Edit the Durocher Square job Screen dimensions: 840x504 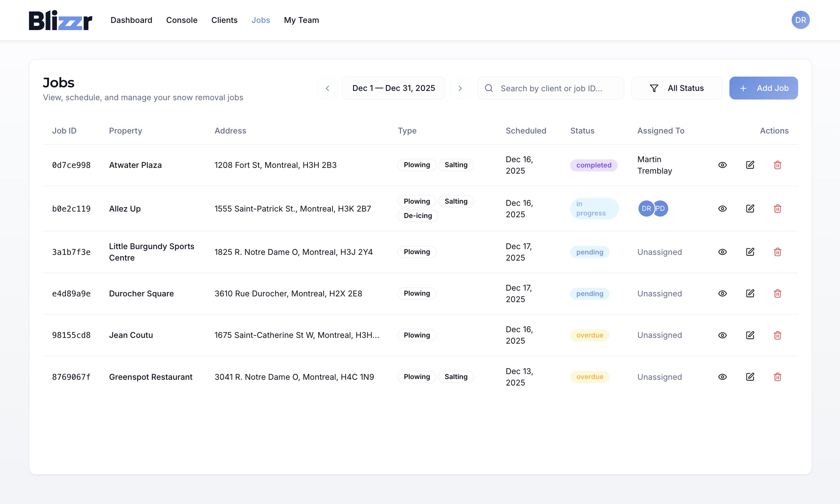pos(750,293)
